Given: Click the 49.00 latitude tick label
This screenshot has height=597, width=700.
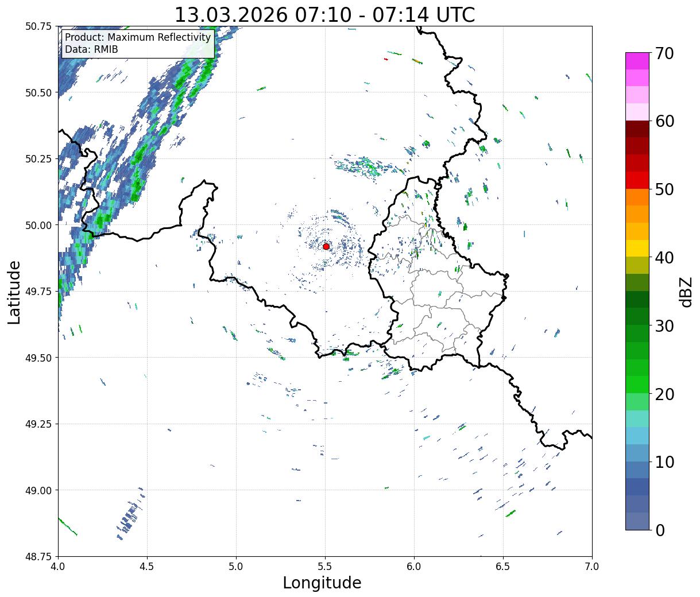Looking at the screenshot, I should pyautogui.click(x=39, y=490).
